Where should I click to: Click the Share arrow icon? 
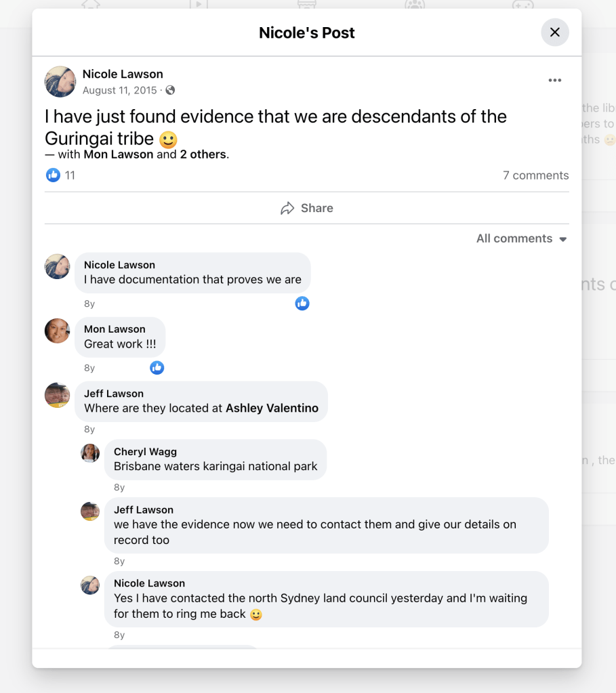[287, 208]
